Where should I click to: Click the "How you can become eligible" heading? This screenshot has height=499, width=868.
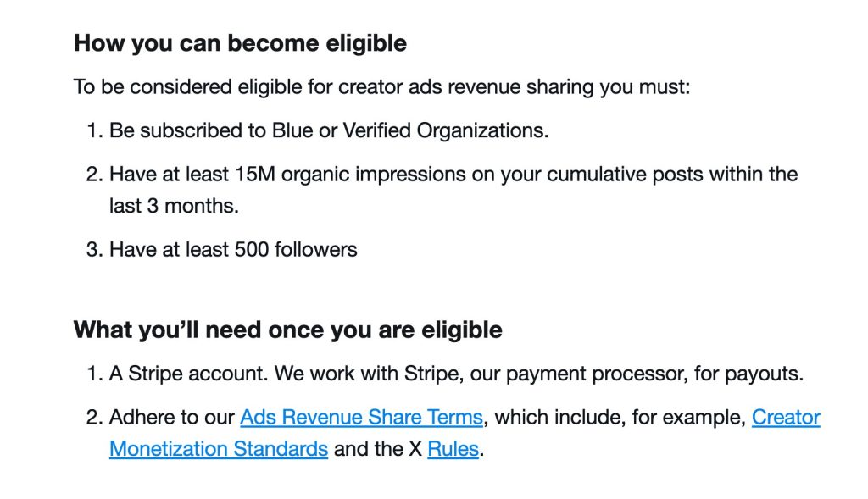[240, 43]
